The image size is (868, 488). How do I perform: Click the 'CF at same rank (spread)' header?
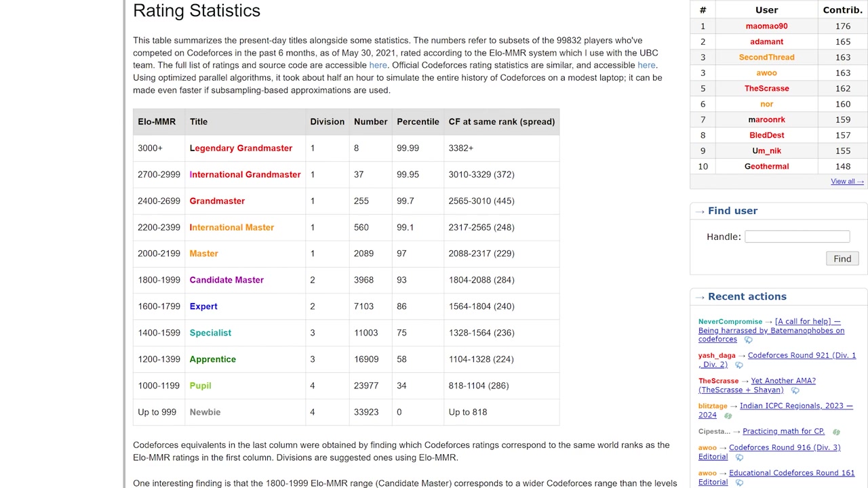pyautogui.click(x=502, y=121)
